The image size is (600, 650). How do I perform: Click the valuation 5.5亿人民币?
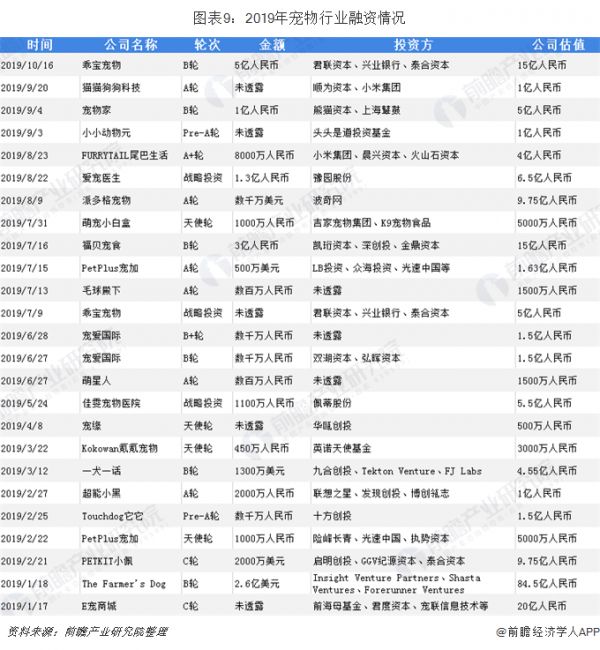544,403
